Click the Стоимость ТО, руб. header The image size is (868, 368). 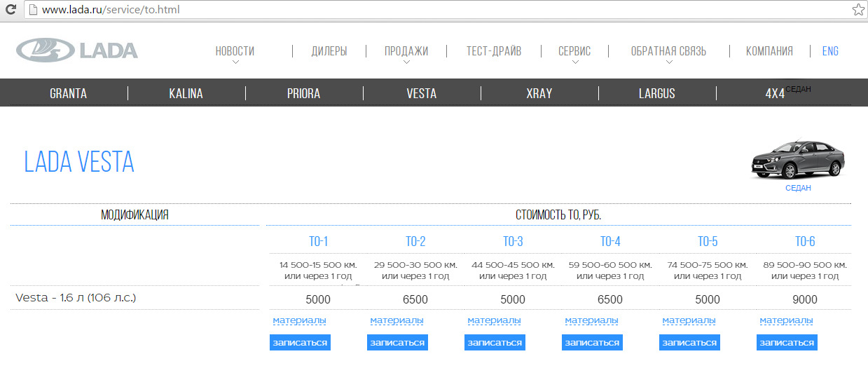[558, 214]
